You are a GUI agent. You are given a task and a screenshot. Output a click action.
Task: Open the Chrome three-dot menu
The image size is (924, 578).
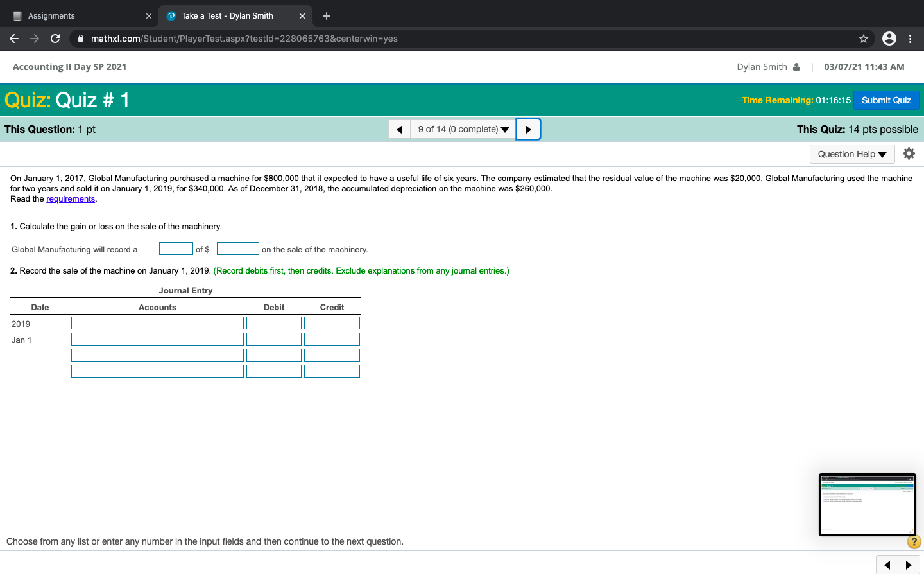pos(910,39)
